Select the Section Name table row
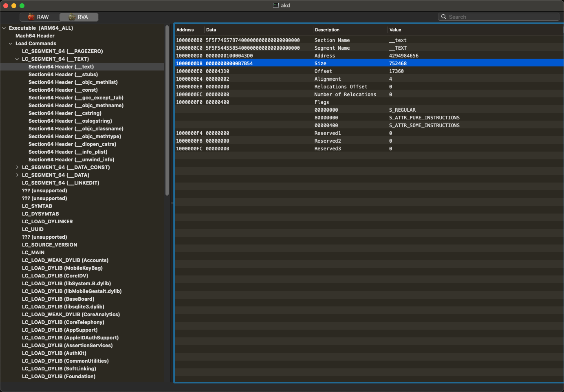564x392 pixels. (369, 40)
